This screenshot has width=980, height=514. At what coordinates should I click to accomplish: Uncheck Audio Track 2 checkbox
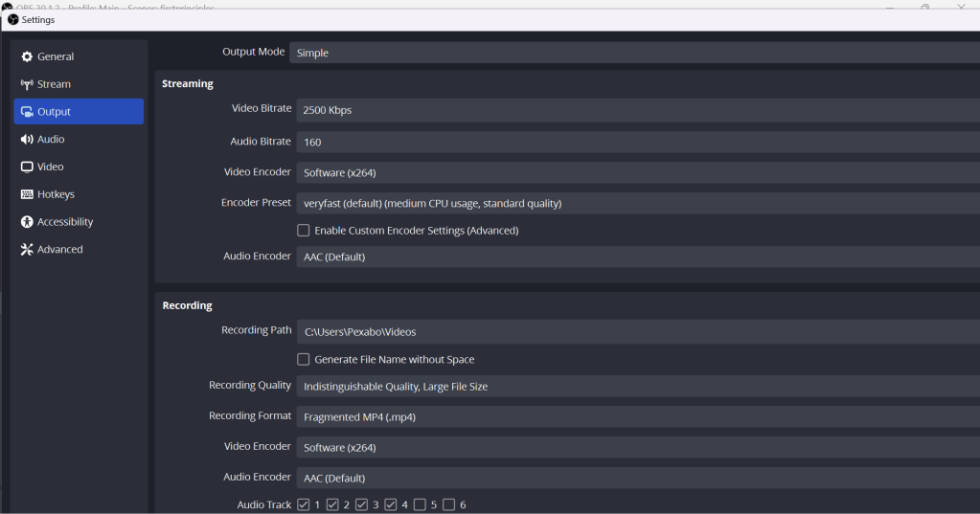(x=332, y=504)
